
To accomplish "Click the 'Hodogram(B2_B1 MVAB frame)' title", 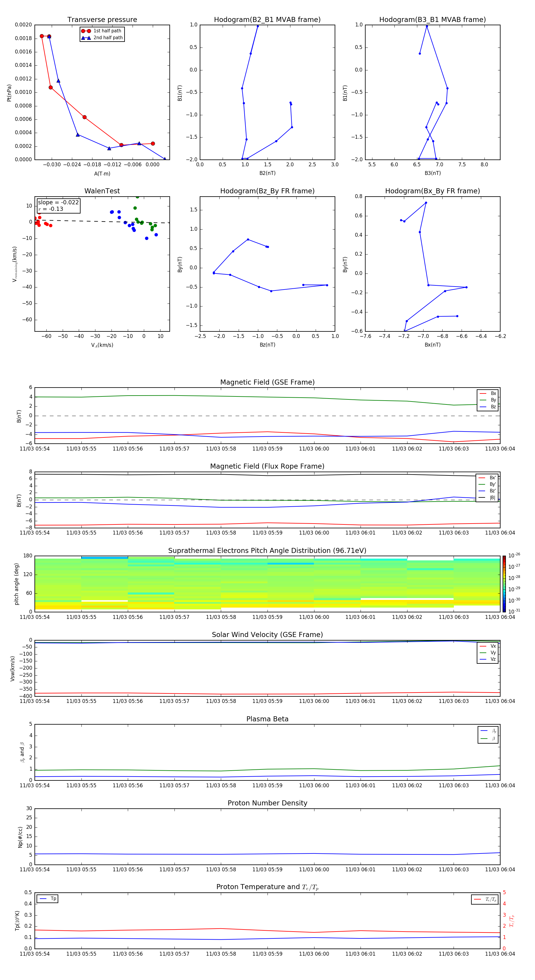I will (267, 20).
